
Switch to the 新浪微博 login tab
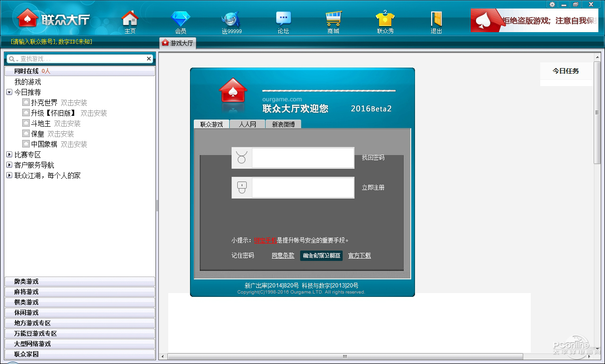283,124
